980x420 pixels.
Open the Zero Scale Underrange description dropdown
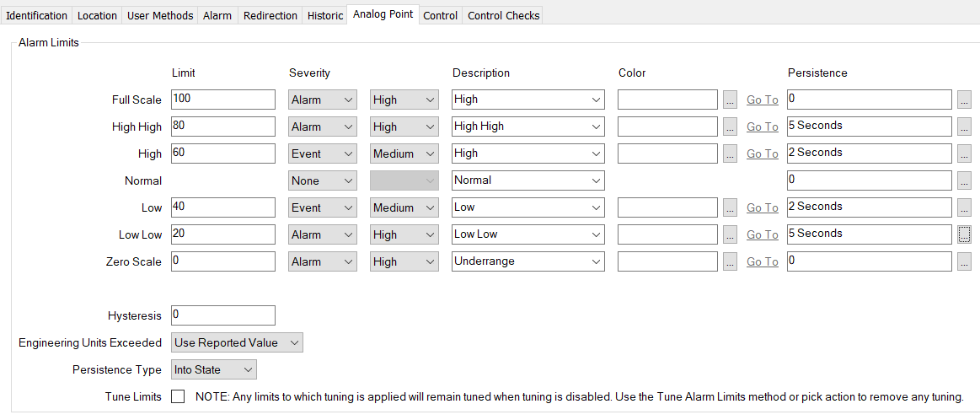pos(527,262)
